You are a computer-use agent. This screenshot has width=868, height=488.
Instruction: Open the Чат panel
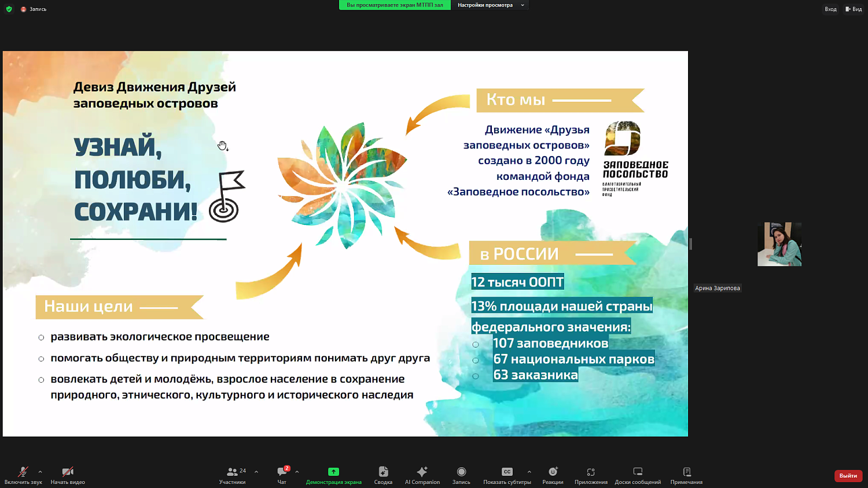[x=281, y=475]
